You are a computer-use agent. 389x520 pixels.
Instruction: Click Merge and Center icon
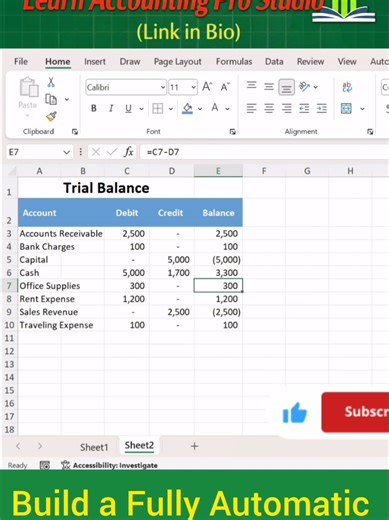(x=346, y=108)
